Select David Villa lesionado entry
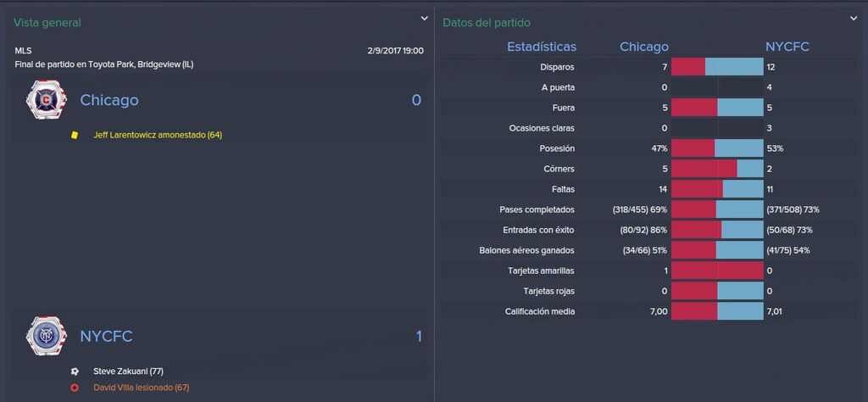 coord(142,388)
